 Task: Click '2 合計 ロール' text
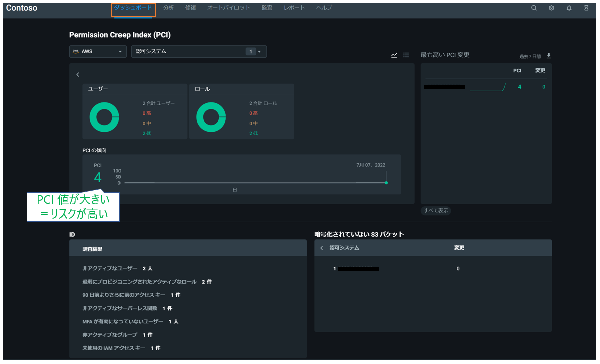(x=263, y=103)
